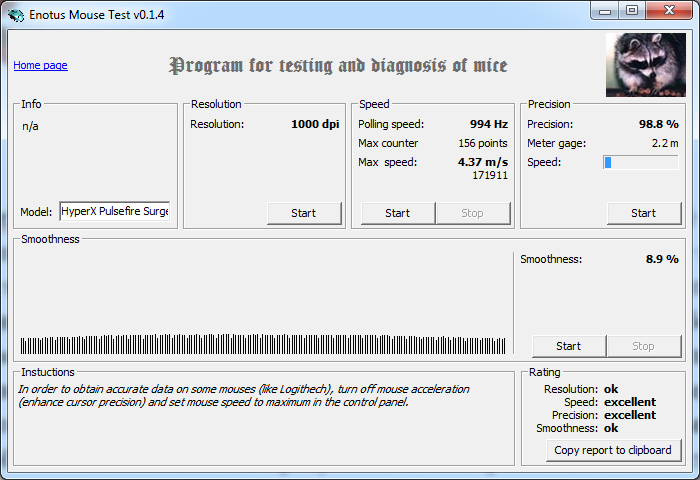Click the Stop button in Speed panel
The height and width of the screenshot is (480, 700).
pos(473,213)
